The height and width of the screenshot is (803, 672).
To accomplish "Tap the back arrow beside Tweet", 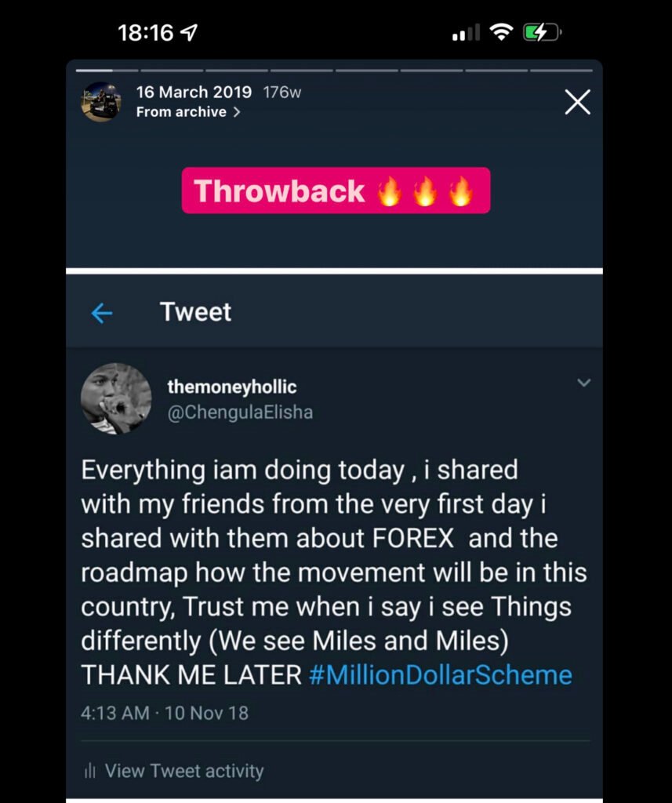I will click(102, 314).
